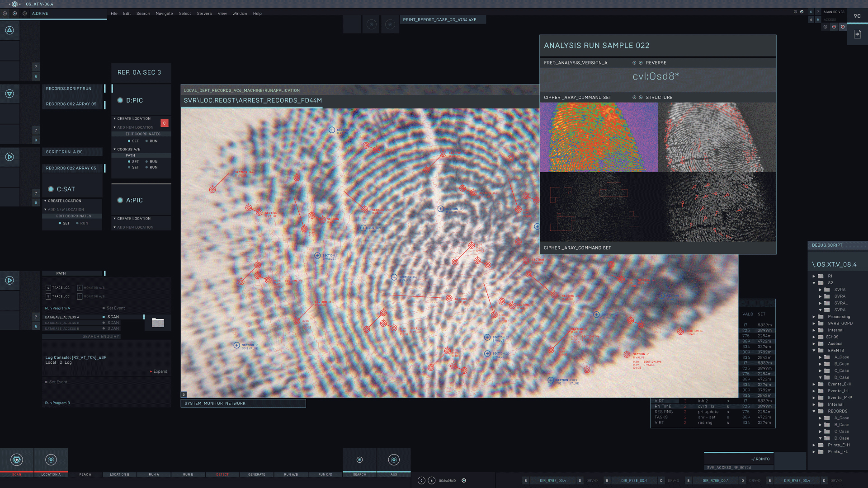Toggle the STRUCTURE radio in analysis panel
Screen dimensions: 868x488
pos(641,98)
